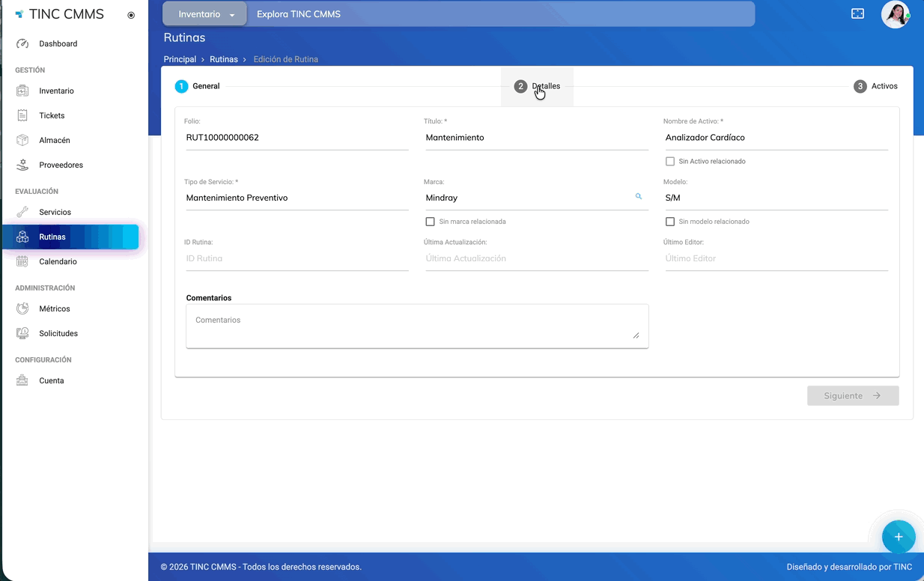Click the Inventario sidebar icon
The image size is (924, 581).
[22, 91]
